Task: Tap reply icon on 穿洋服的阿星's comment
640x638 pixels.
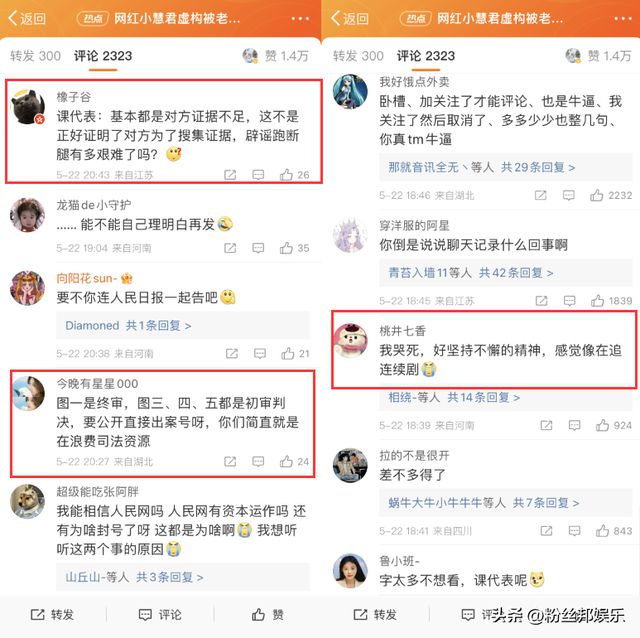Action: pos(569,301)
